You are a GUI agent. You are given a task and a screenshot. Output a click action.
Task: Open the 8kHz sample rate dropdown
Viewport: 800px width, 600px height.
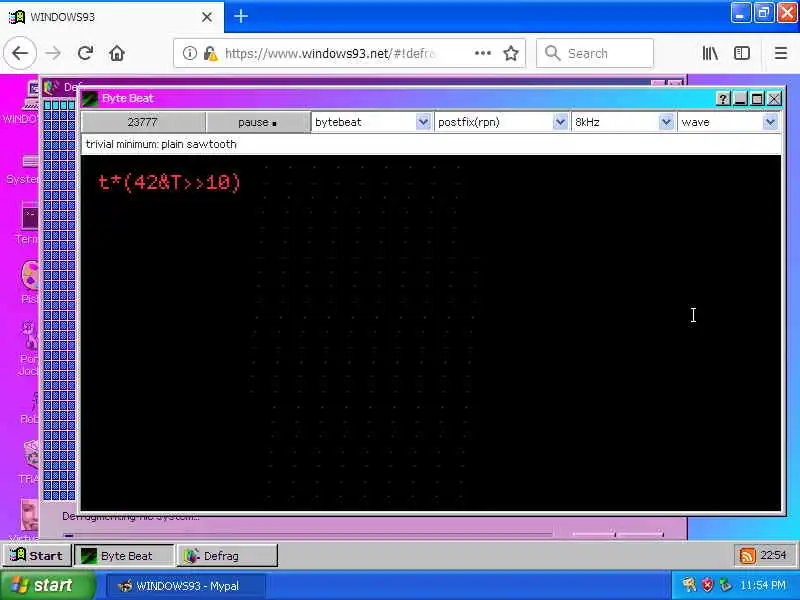pyautogui.click(x=623, y=122)
